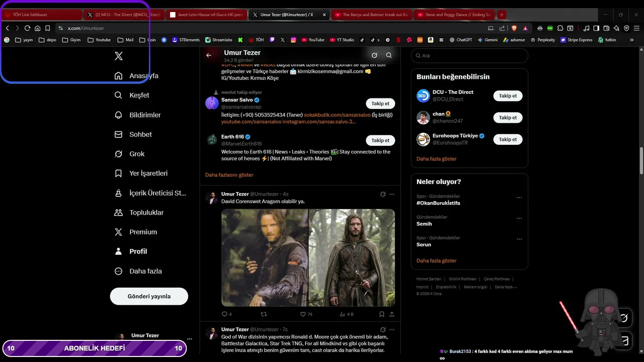
Task: Open a new browser tab with plus button
Action: coord(502,15)
